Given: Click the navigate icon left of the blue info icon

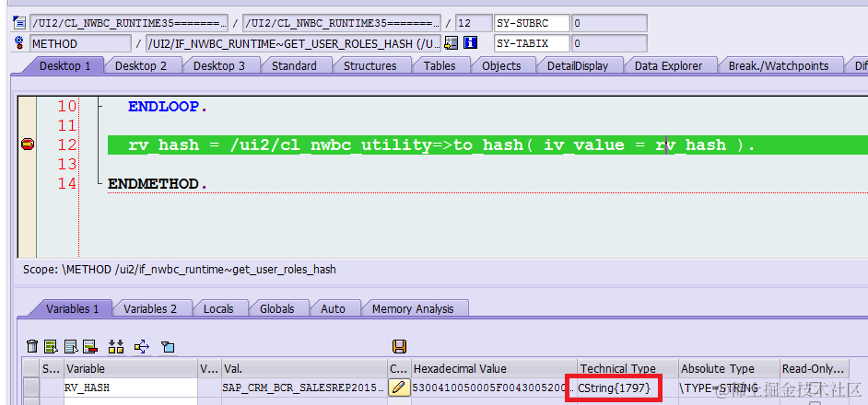Looking at the screenshot, I should coord(452,43).
